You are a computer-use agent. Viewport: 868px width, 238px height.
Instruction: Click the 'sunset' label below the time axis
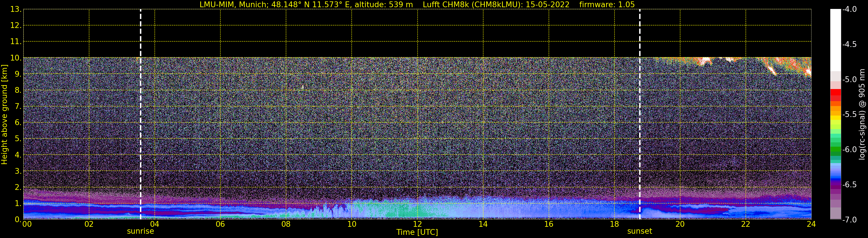click(x=639, y=231)
